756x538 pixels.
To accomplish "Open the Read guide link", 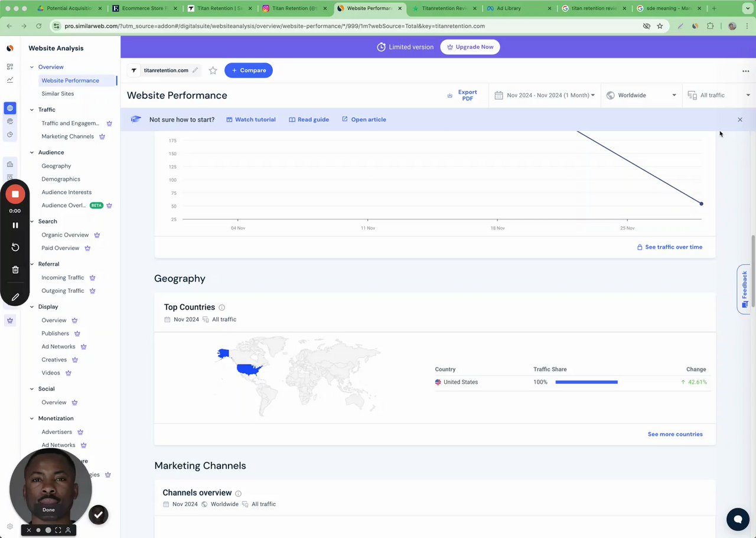I will 309,119.
